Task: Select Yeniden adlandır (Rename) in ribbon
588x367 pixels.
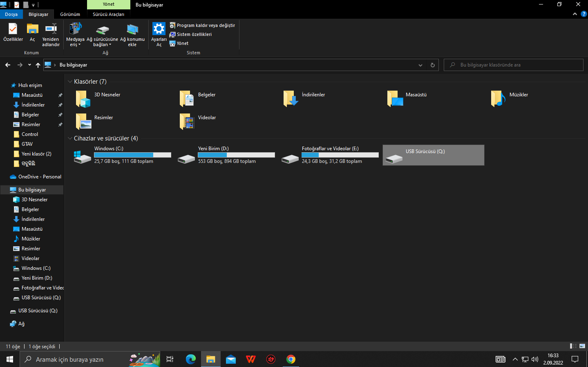Action: 51,35
